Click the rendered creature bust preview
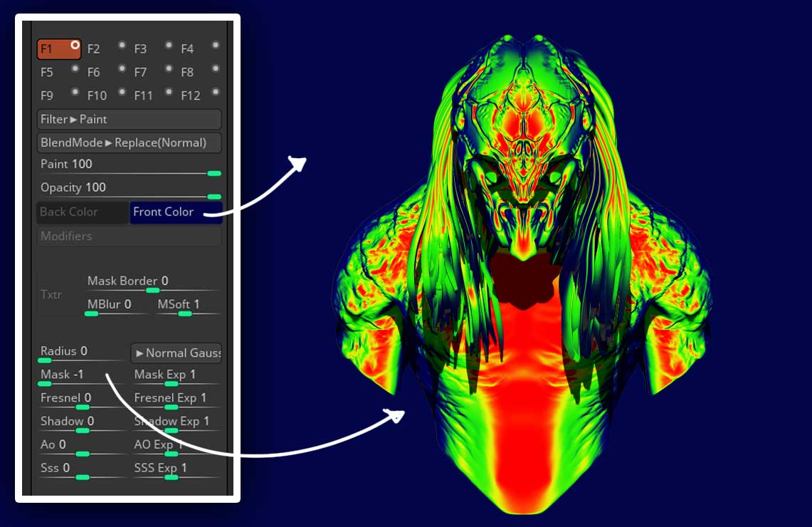 click(524, 275)
